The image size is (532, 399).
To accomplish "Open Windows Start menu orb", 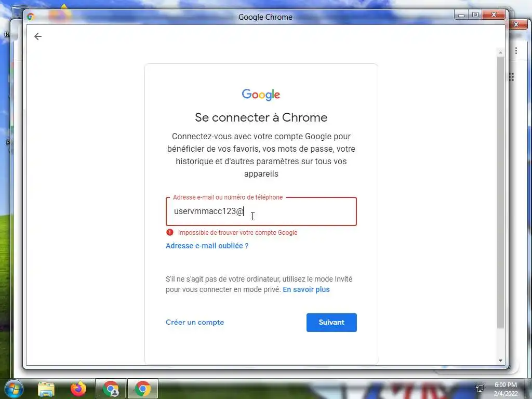I will 13,389.
